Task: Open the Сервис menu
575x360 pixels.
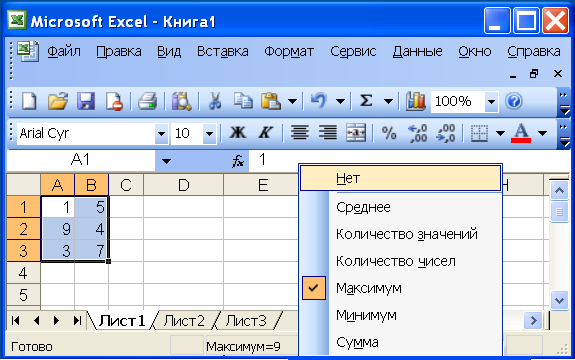Action: tap(353, 52)
